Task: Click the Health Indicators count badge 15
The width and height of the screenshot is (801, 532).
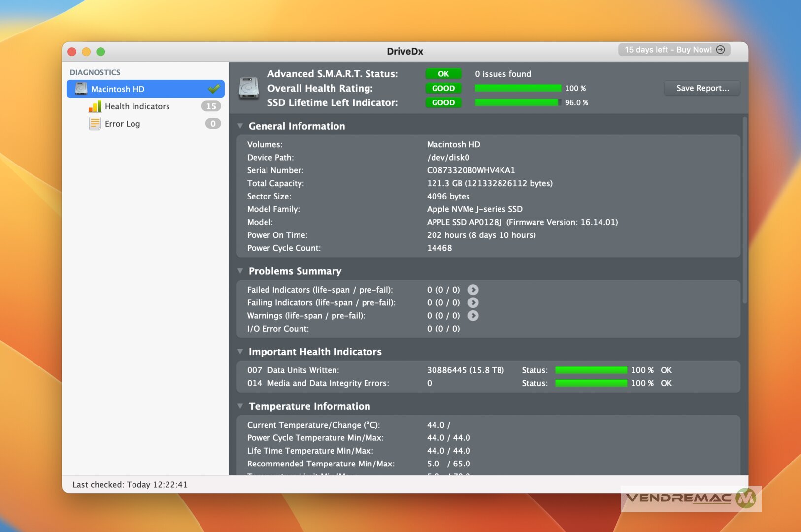Action: pyautogui.click(x=211, y=106)
